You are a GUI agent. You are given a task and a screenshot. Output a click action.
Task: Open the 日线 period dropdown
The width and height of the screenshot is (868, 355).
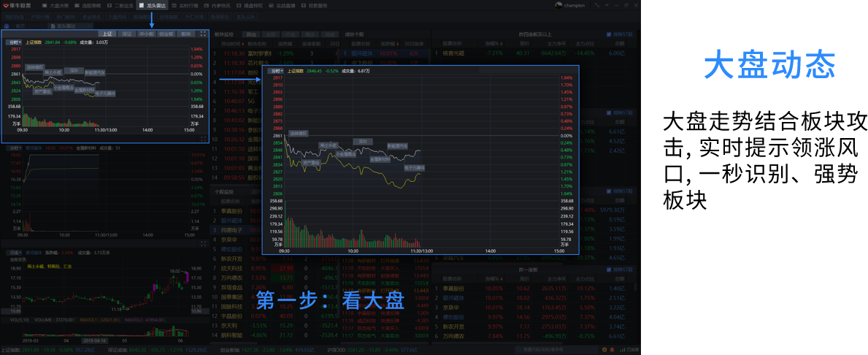coord(15,253)
